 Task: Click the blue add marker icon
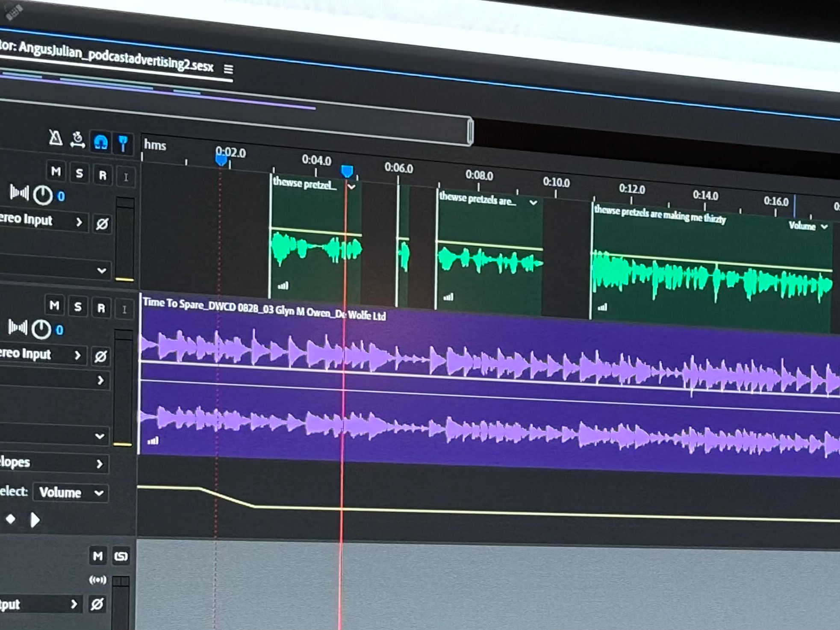[123, 144]
